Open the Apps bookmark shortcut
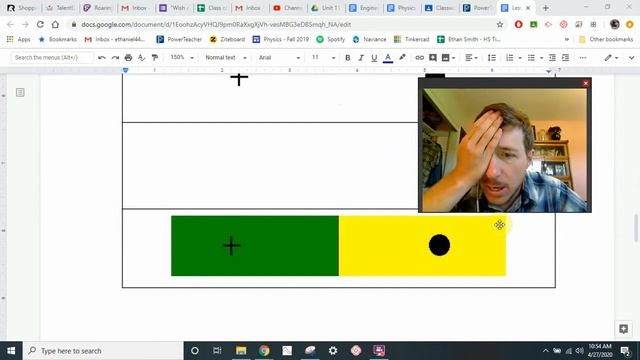This screenshot has width=640, height=360. click(19, 39)
